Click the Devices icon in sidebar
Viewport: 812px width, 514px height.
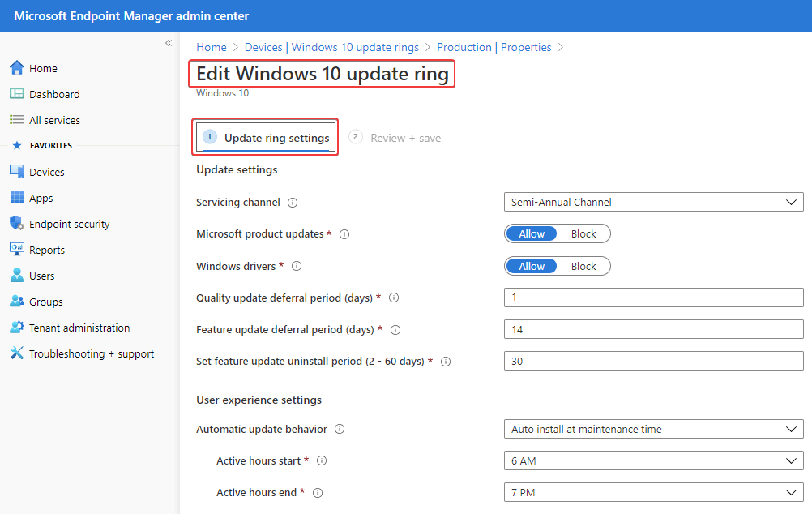pyautogui.click(x=16, y=172)
